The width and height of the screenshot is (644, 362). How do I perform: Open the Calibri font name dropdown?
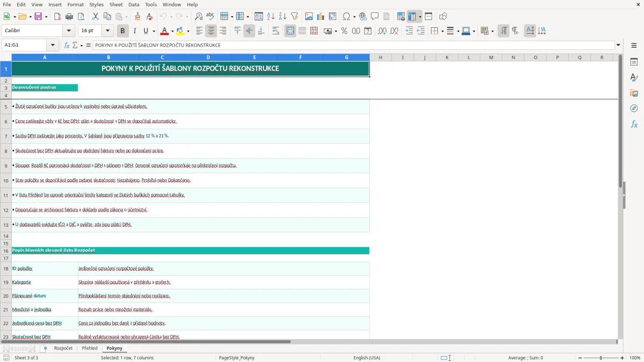click(69, 31)
